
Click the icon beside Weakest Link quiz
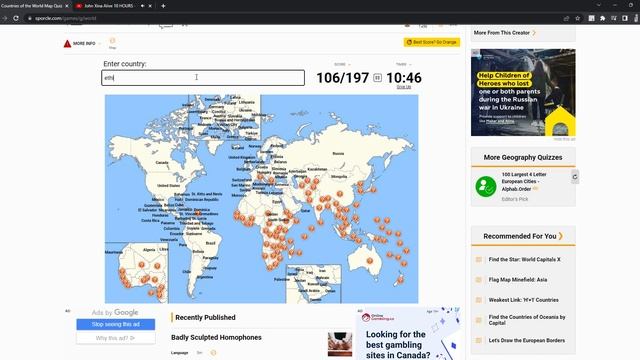(479, 300)
